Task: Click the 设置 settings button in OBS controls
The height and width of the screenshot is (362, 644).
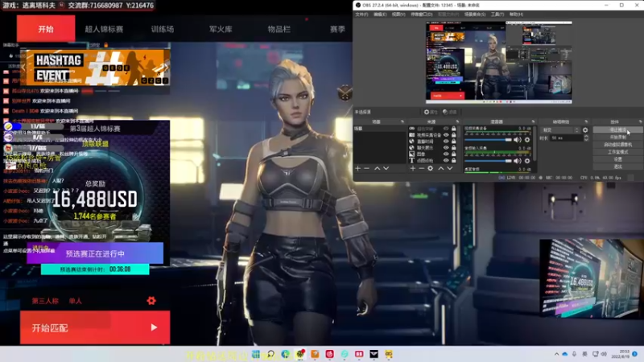Action: tap(617, 159)
